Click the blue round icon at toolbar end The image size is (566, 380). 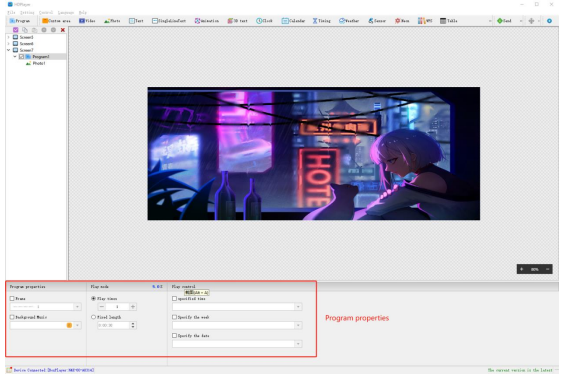549,21
